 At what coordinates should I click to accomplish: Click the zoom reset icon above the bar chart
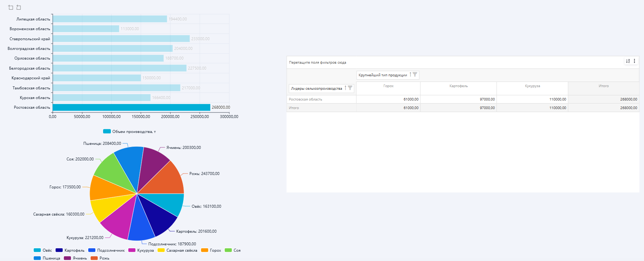(19, 7)
